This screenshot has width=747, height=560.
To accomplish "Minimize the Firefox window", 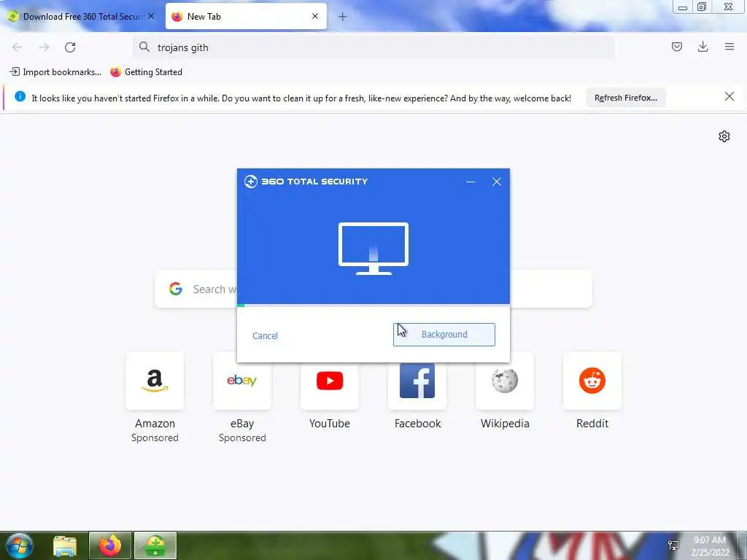I will [682, 7].
